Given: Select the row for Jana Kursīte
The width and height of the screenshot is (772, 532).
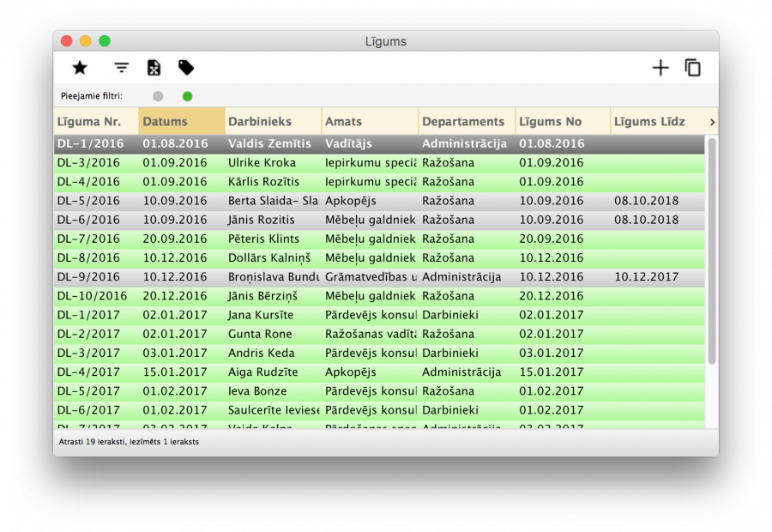Looking at the screenshot, I should pyautogui.click(x=257, y=315).
